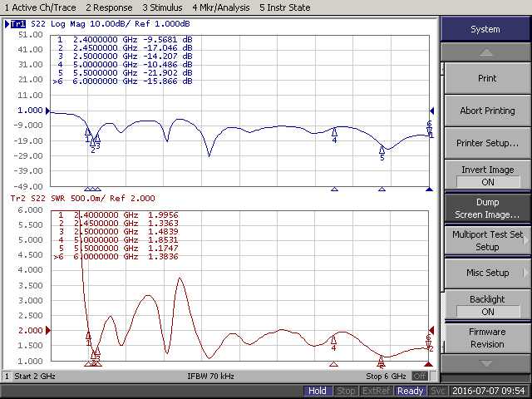The image size is (532, 399).
Task: Expand the Multiport Test Set Setup submenu
Action: (486, 240)
